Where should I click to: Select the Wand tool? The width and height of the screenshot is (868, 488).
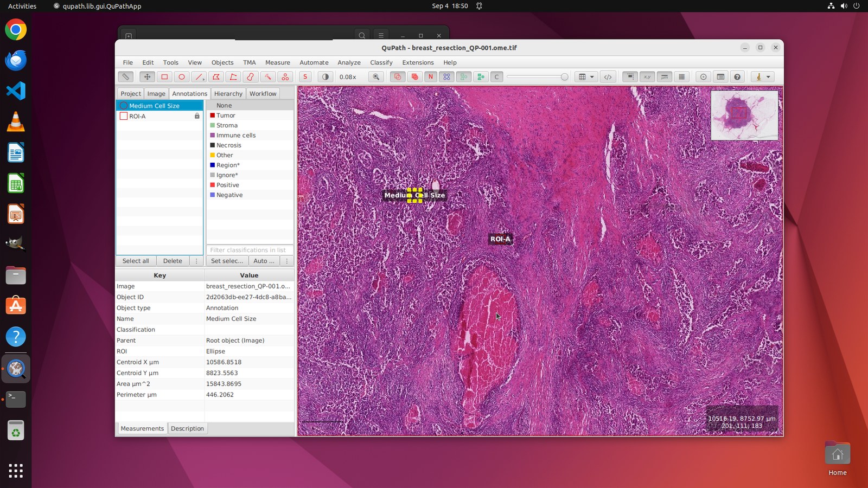[267, 77]
